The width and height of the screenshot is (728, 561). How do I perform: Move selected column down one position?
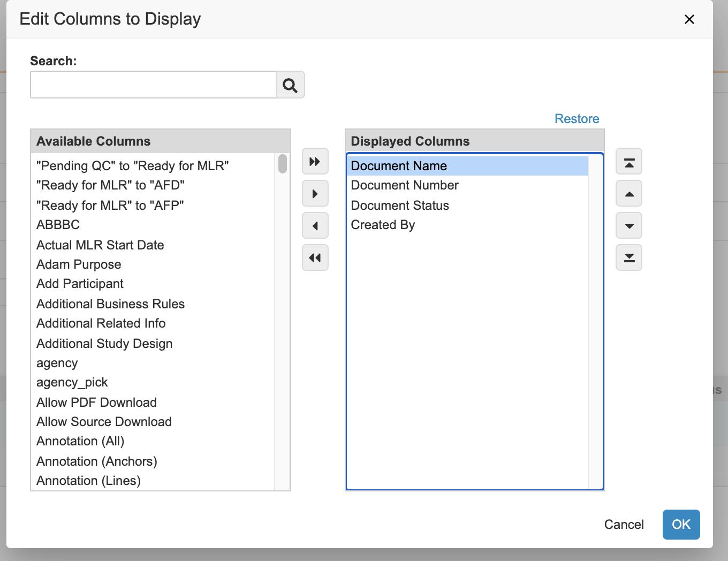click(629, 226)
